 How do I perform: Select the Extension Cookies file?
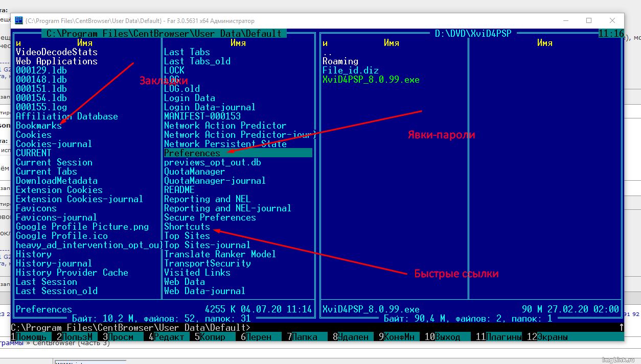point(59,190)
